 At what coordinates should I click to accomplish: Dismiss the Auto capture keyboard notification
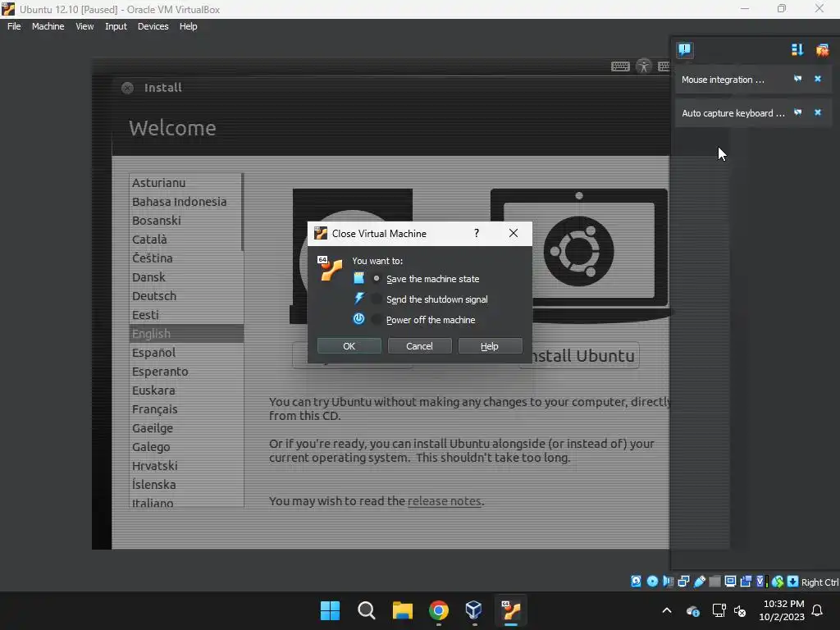tap(818, 112)
